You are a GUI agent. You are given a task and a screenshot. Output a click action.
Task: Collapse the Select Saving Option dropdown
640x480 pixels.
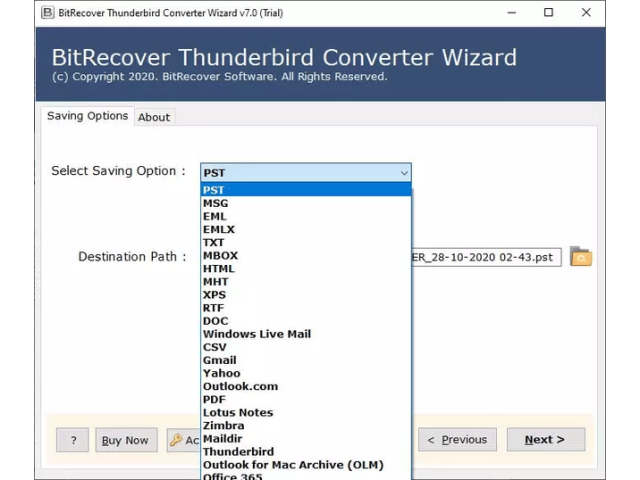403,173
